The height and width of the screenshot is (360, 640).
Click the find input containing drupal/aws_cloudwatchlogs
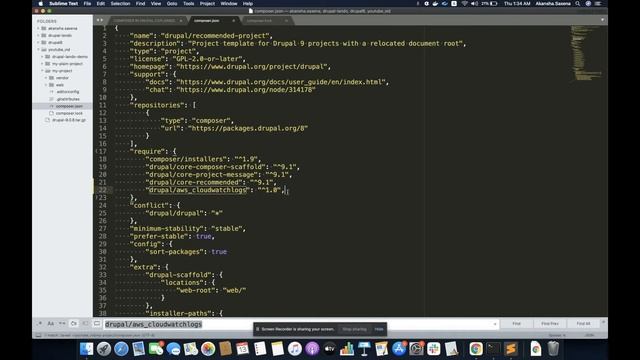(300, 324)
